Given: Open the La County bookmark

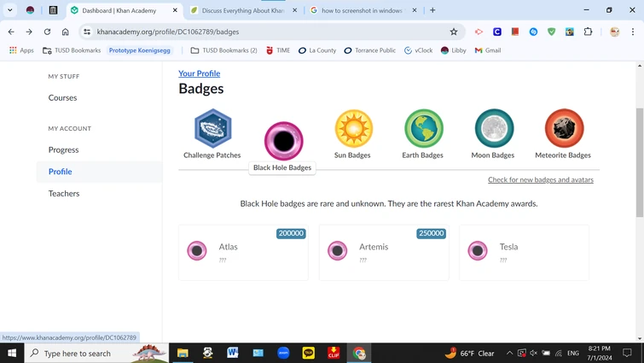Looking at the screenshot, I should point(317,50).
